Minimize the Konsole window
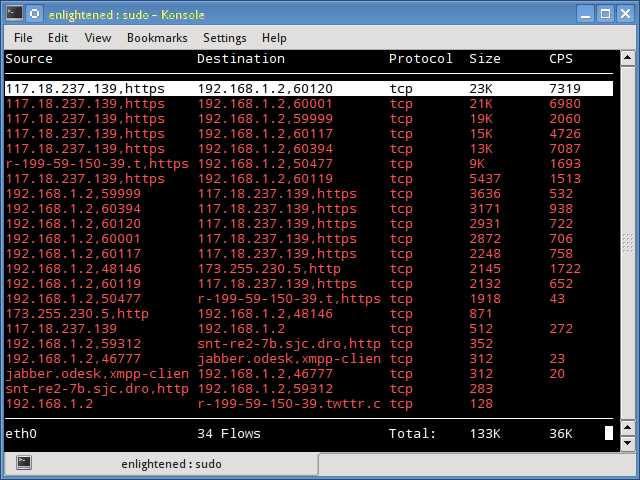640x480 pixels. point(586,14)
